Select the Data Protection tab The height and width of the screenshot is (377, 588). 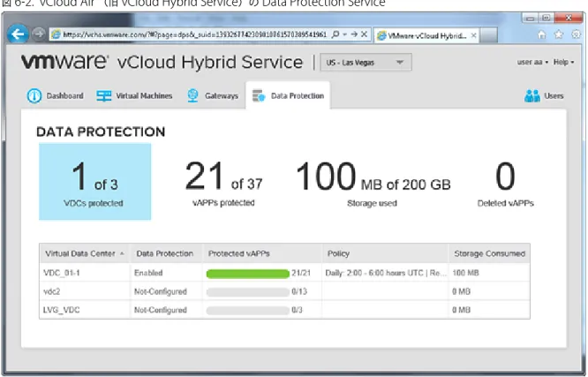[288, 96]
